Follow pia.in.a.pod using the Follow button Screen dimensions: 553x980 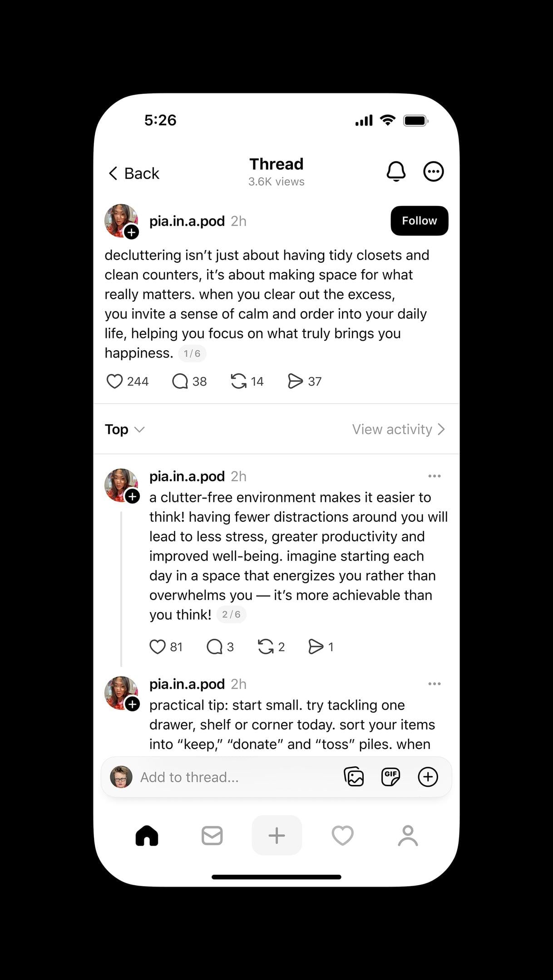click(419, 221)
